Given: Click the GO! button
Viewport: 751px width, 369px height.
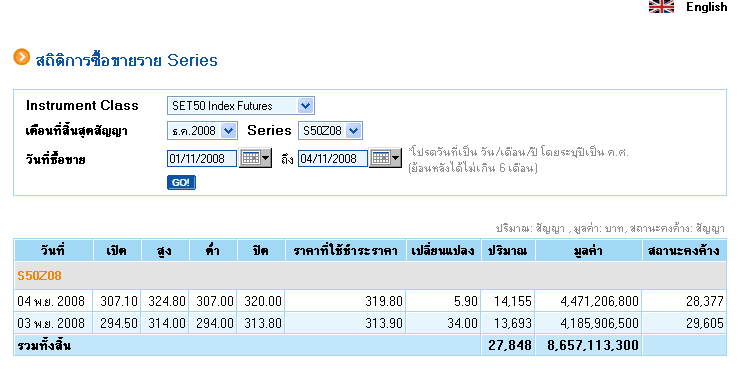Looking at the screenshot, I should pyautogui.click(x=181, y=183).
